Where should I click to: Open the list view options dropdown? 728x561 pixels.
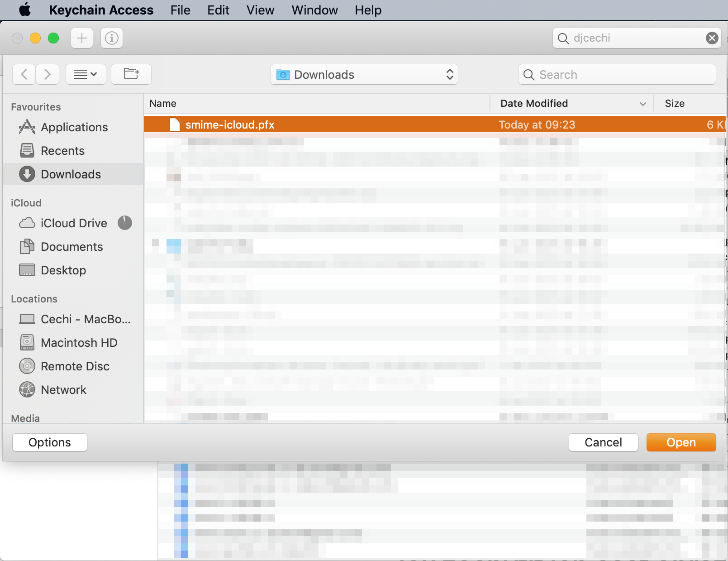coord(86,74)
